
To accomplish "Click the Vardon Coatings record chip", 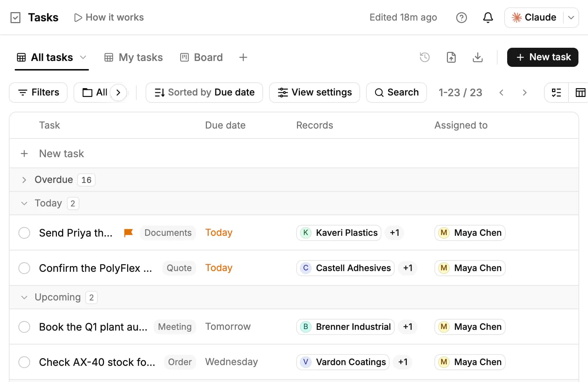I will pyautogui.click(x=343, y=362).
